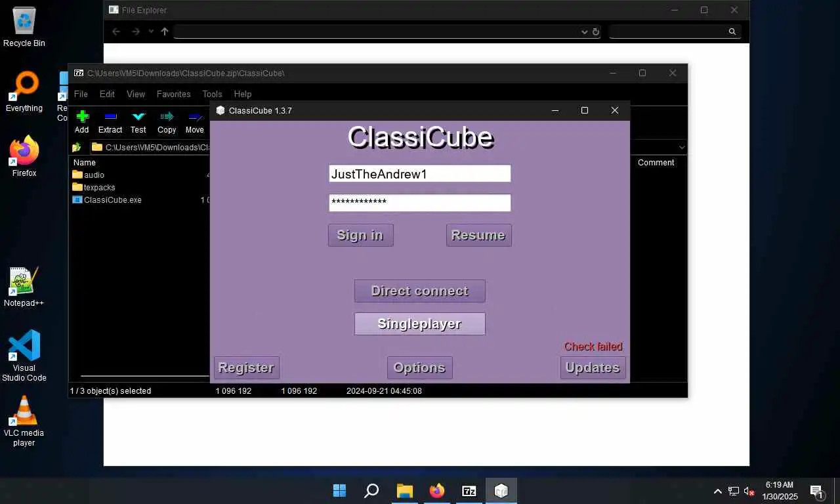Open the Edit menu in 7-Zip

[107, 94]
